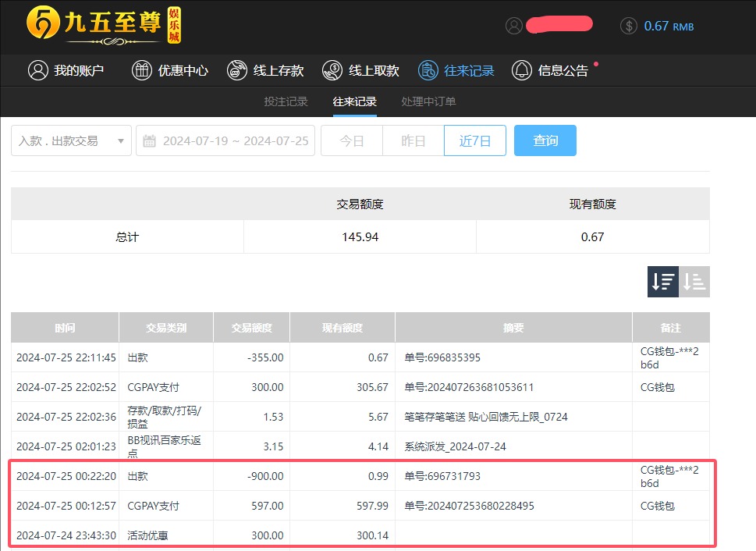Click the 今日 filter option
The width and height of the screenshot is (756, 551).
pos(351,140)
